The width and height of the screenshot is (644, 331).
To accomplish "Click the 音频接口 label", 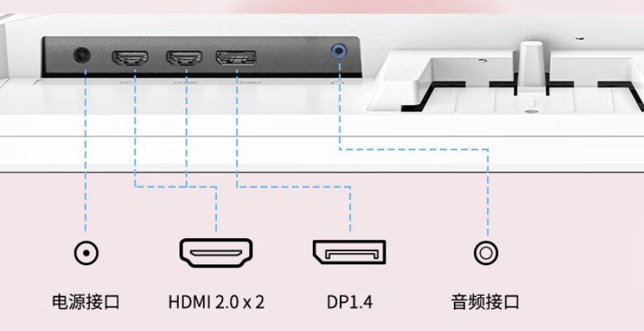I will click(485, 302).
